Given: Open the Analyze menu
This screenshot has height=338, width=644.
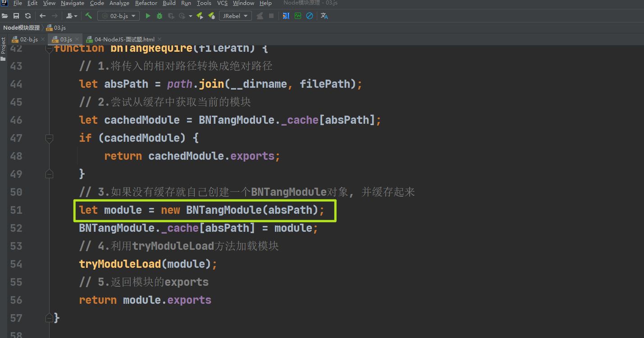Looking at the screenshot, I should coord(119,3).
